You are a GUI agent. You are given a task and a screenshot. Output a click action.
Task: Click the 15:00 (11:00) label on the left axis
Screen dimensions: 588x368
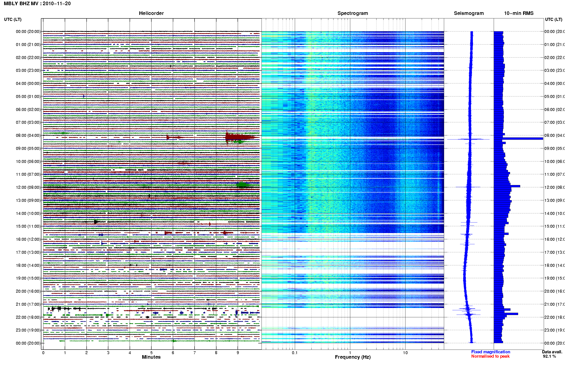coord(28,226)
